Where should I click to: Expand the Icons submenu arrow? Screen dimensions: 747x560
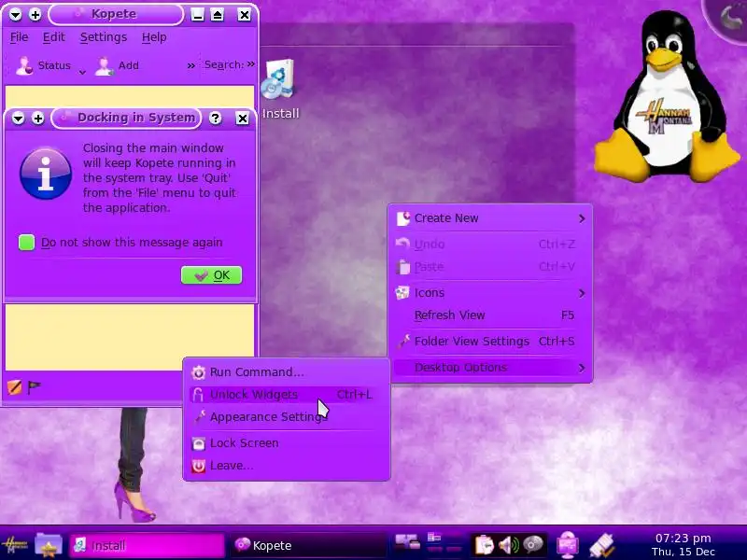[582, 293]
